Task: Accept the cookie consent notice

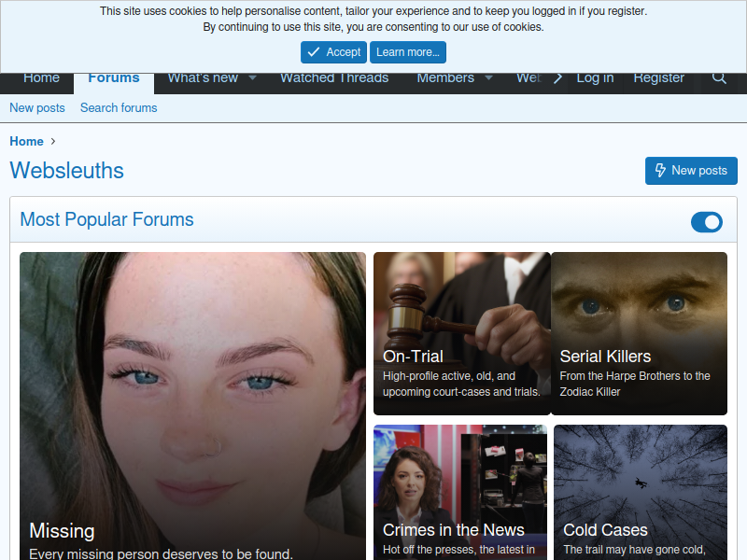Action: click(333, 52)
